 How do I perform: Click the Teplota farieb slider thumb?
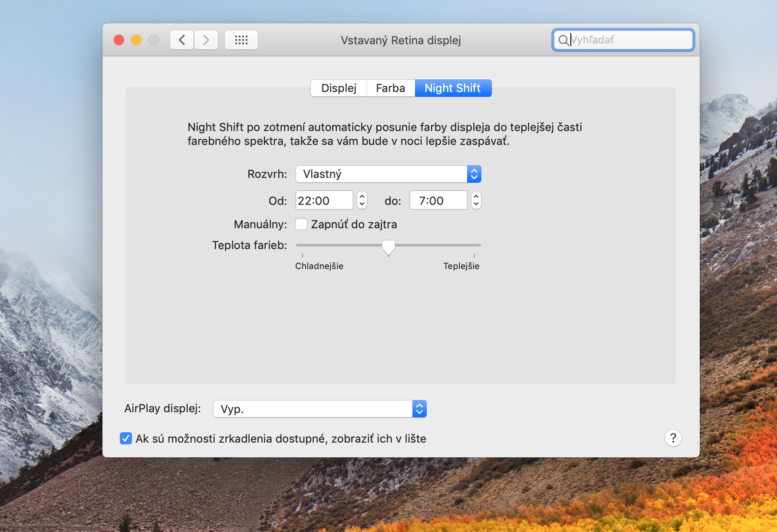(388, 247)
